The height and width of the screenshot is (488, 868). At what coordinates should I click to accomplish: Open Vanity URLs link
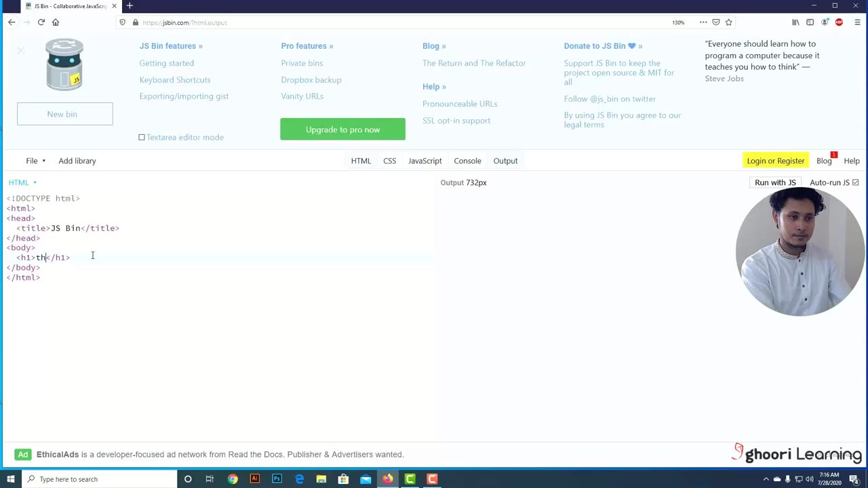click(x=302, y=96)
